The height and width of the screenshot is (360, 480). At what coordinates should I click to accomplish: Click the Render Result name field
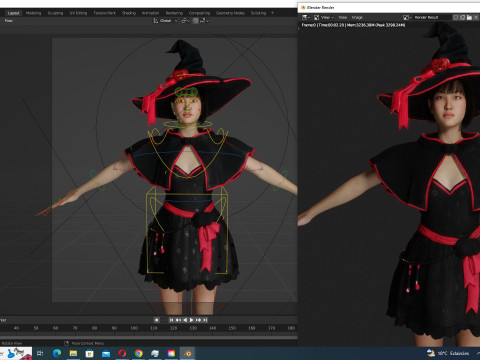tap(432, 17)
